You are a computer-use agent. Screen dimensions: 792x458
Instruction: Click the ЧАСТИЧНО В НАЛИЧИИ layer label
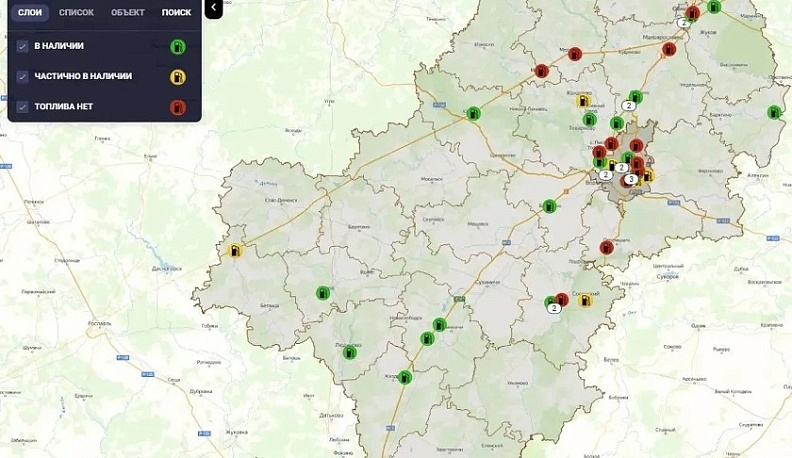pos(83,76)
